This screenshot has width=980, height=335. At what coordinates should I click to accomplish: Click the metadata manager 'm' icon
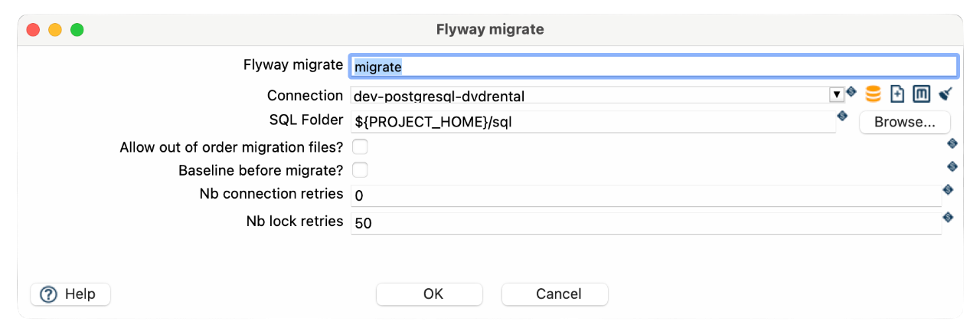(921, 94)
